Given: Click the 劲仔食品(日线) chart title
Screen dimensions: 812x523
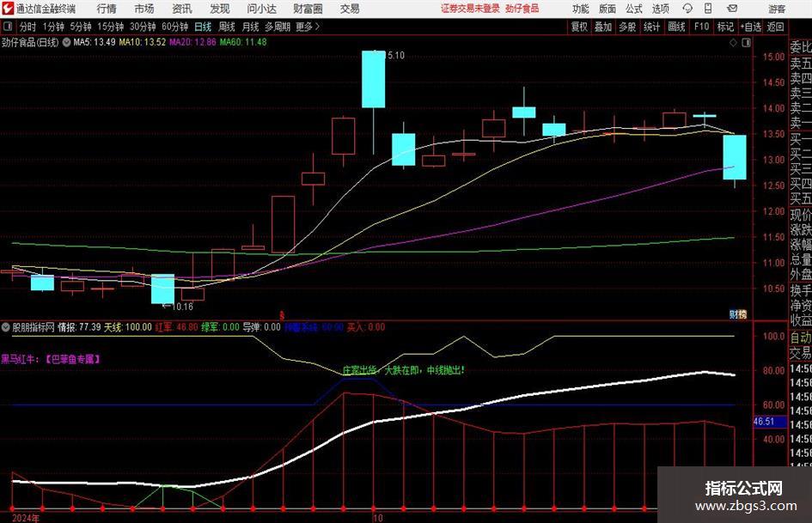Looking at the screenshot, I should 30,42.
